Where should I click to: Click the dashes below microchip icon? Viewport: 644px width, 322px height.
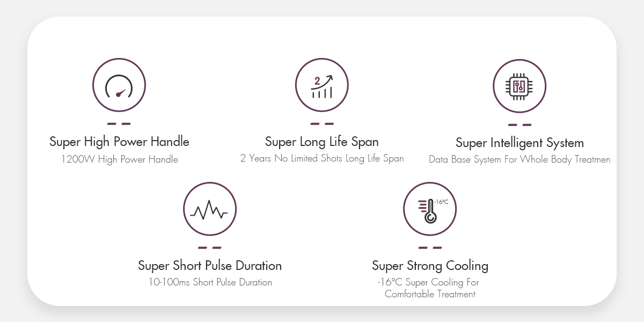[519, 125]
